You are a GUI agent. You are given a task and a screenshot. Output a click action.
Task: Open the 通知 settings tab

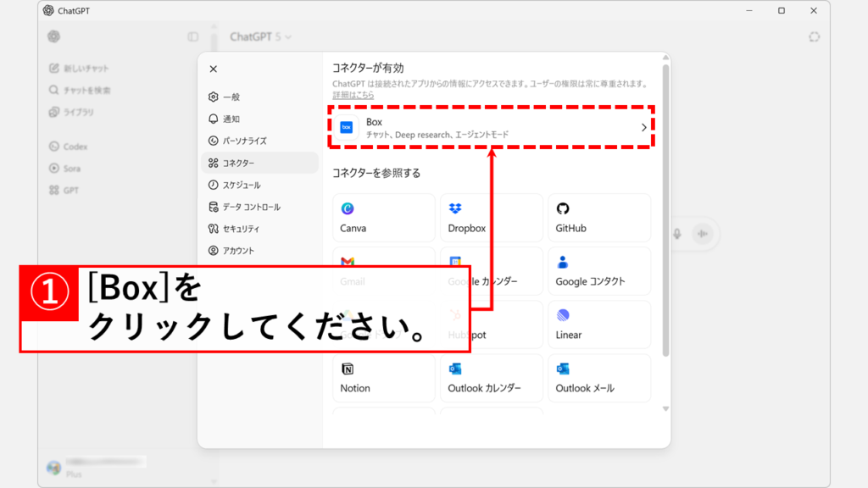click(x=259, y=119)
